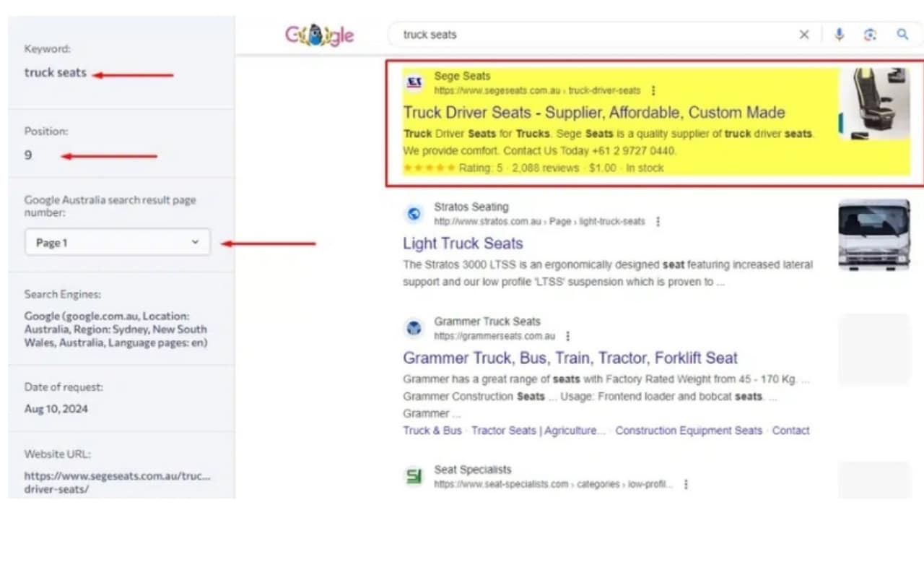
Task: Click the Contact sitelink under Grammer
Action: 790,431
